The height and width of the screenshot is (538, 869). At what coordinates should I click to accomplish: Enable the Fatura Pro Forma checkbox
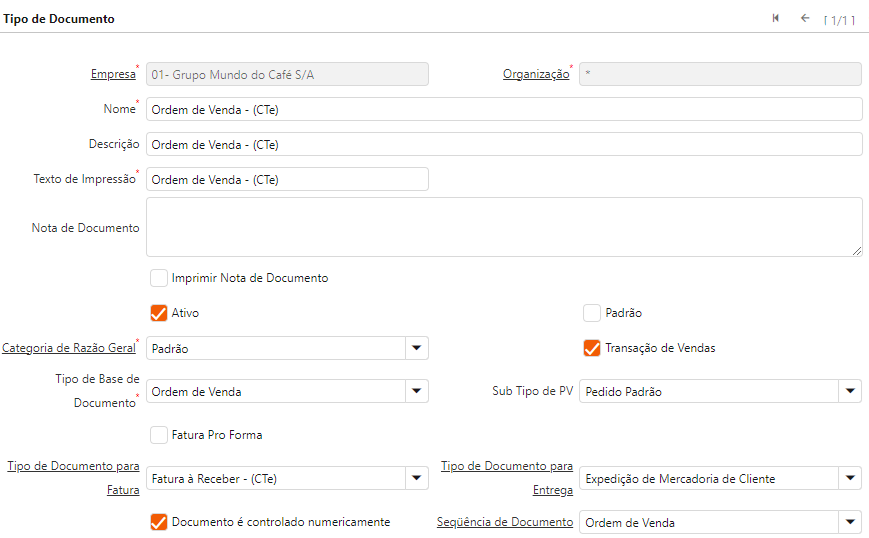click(x=158, y=435)
